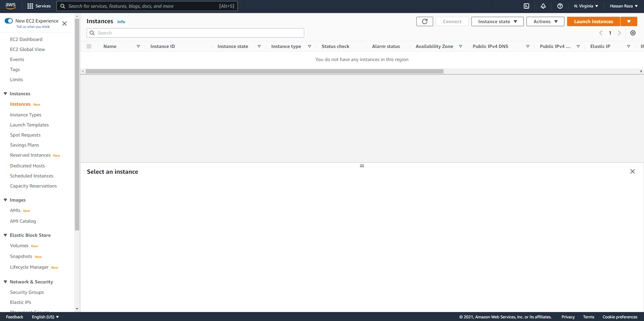This screenshot has width=644, height=321.
Task: Open the AWS home logo
Action: point(10,6)
